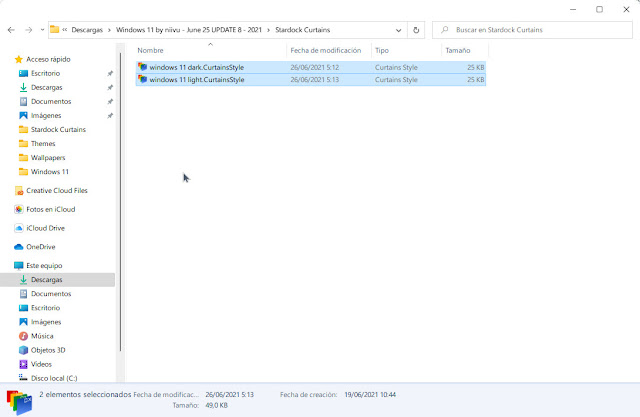Viewport: 640px width, 417px height.
Task: Open pinned Imágenes under Acceso rápido
Action: click(x=46, y=115)
